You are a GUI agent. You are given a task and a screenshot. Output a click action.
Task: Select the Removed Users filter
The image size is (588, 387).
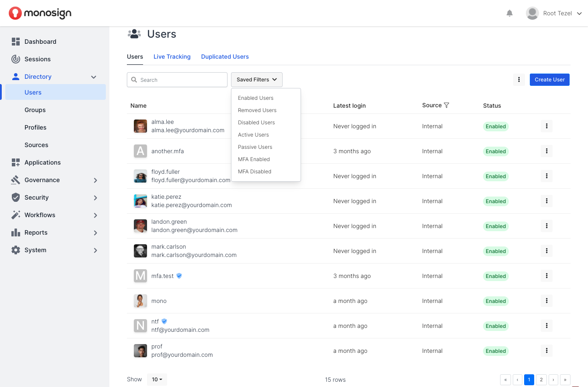point(257,110)
